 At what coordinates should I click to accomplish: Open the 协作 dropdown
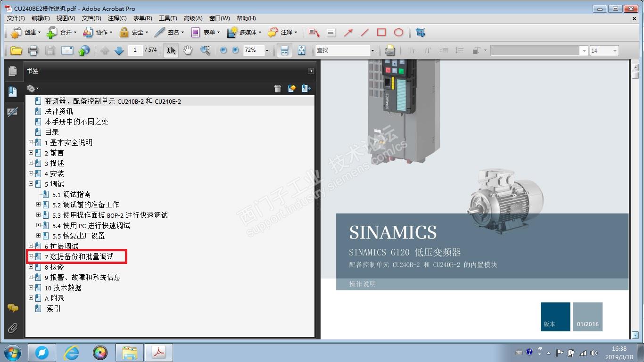[98, 33]
